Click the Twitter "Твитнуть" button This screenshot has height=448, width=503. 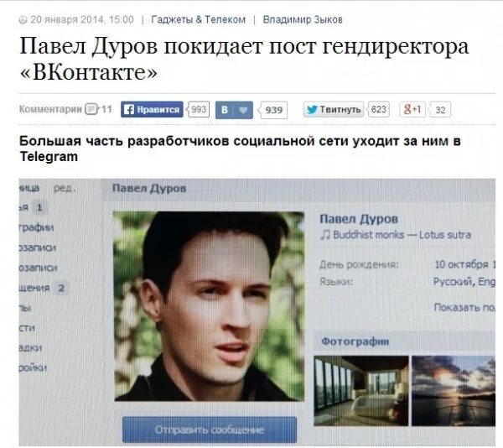click(x=334, y=109)
